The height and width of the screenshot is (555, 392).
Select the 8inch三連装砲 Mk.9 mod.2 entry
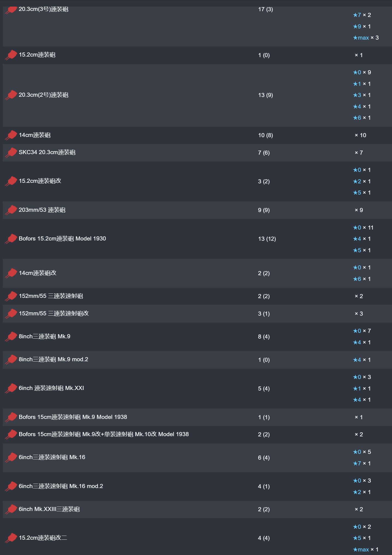click(x=54, y=359)
